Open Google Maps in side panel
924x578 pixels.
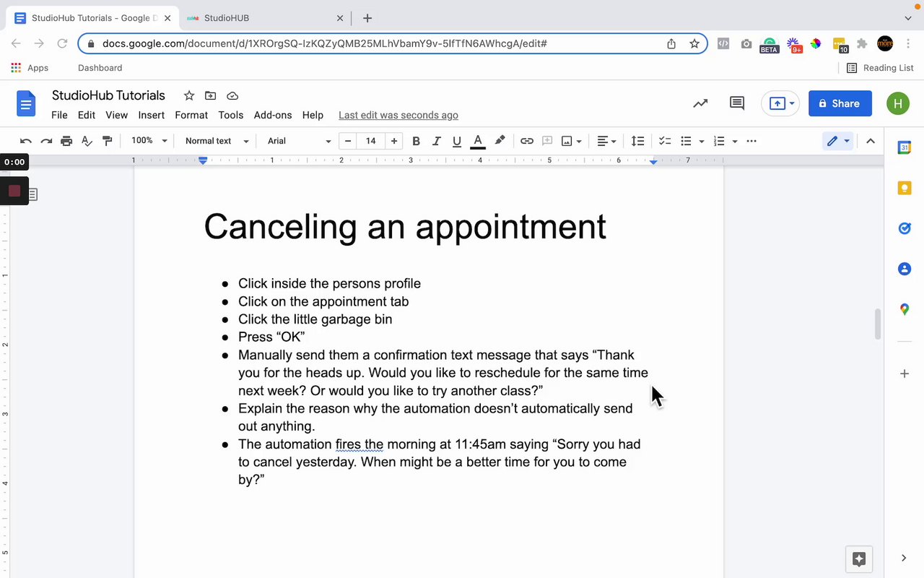pos(905,309)
